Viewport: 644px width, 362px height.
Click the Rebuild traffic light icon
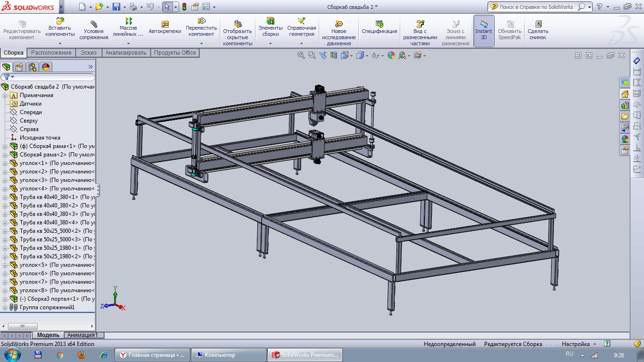pyautogui.click(x=184, y=7)
